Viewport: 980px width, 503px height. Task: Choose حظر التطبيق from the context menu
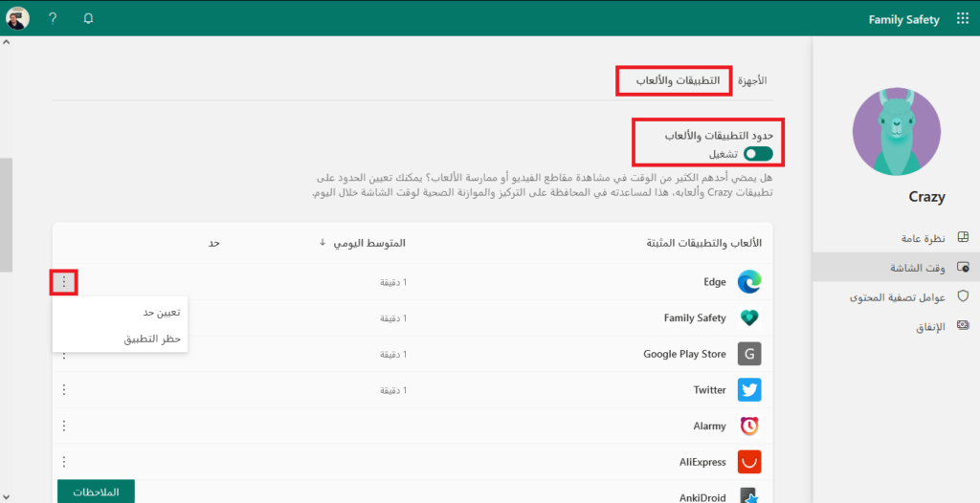point(120,339)
